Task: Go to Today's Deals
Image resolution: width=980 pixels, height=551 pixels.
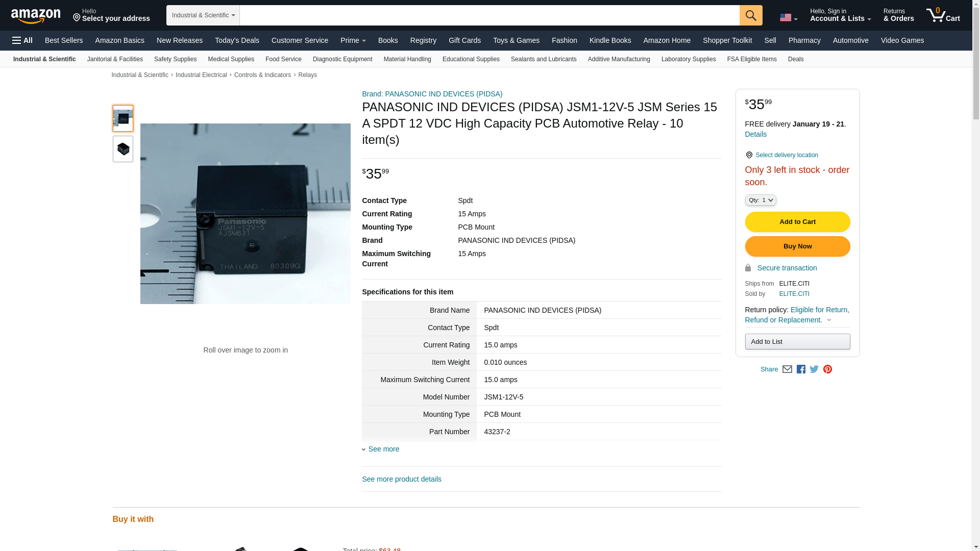Action: [237, 40]
